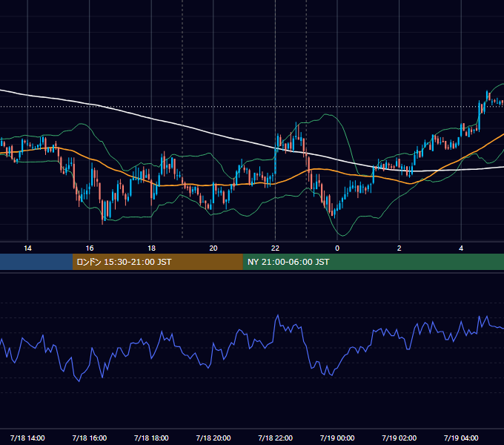Click the NY 21:00-06:00 JST session bar
This screenshot has width=504, height=445.
(373, 262)
